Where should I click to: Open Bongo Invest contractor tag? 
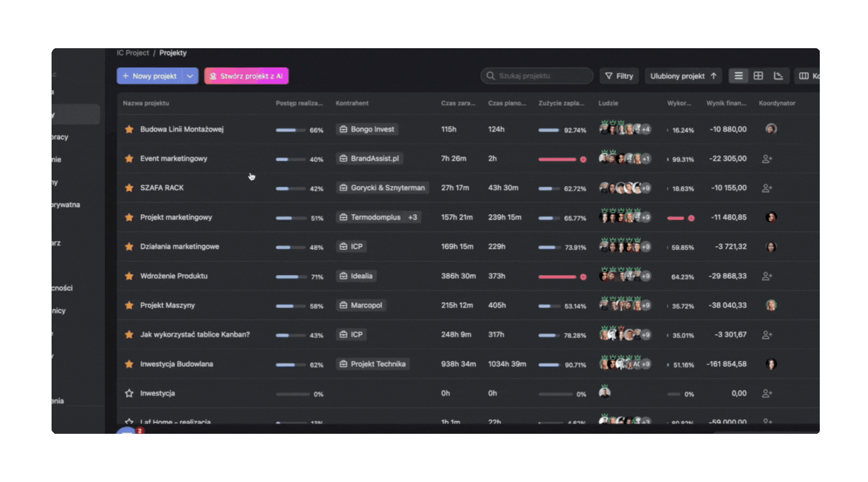[x=367, y=129]
